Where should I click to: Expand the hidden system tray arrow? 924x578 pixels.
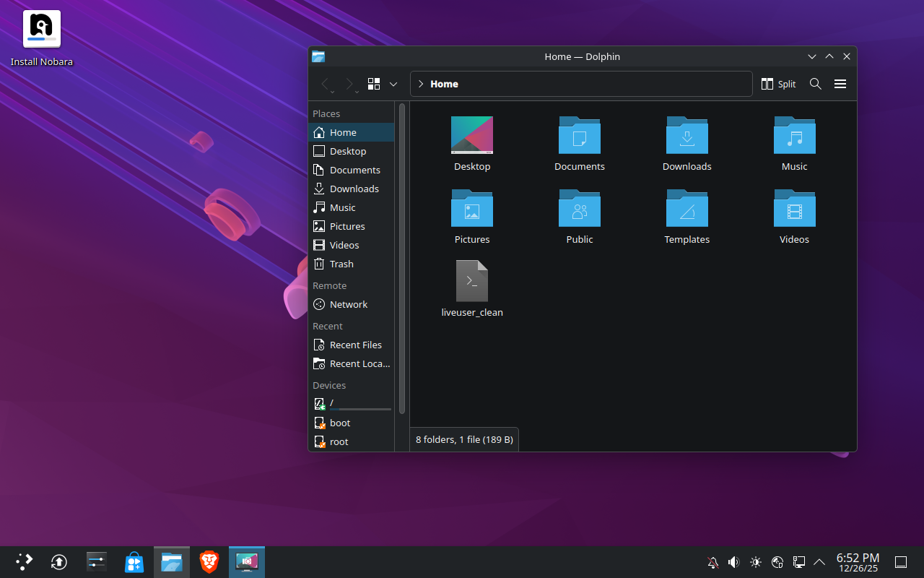[x=819, y=562]
